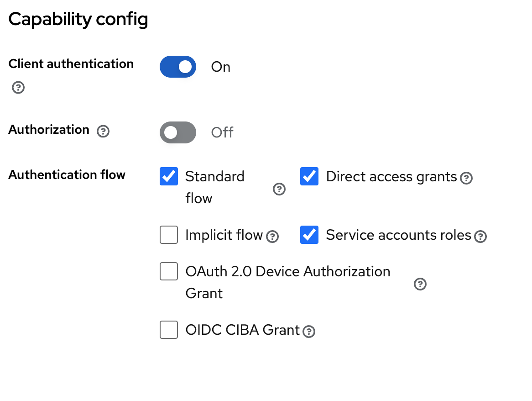532x401 pixels.
Task: Uncheck the Service accounts roles checkbox
Action: (309, 235)
